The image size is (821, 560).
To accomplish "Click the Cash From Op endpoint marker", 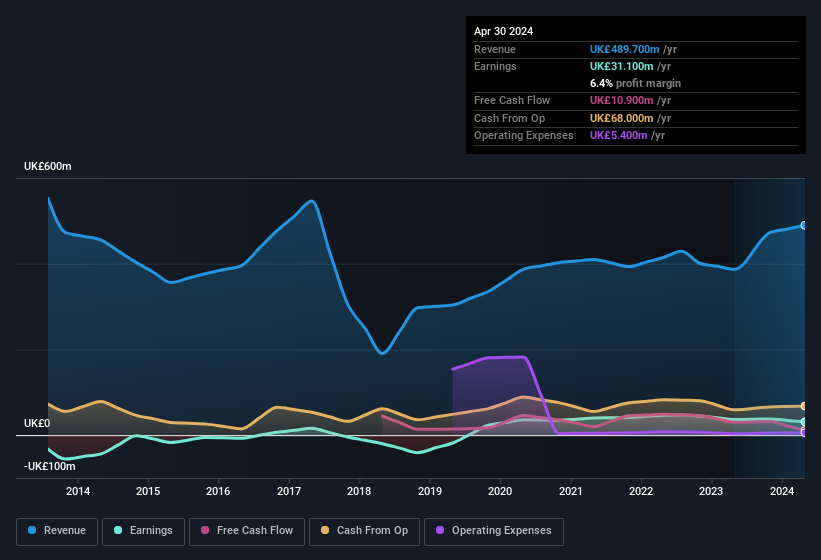I will 804,406.
